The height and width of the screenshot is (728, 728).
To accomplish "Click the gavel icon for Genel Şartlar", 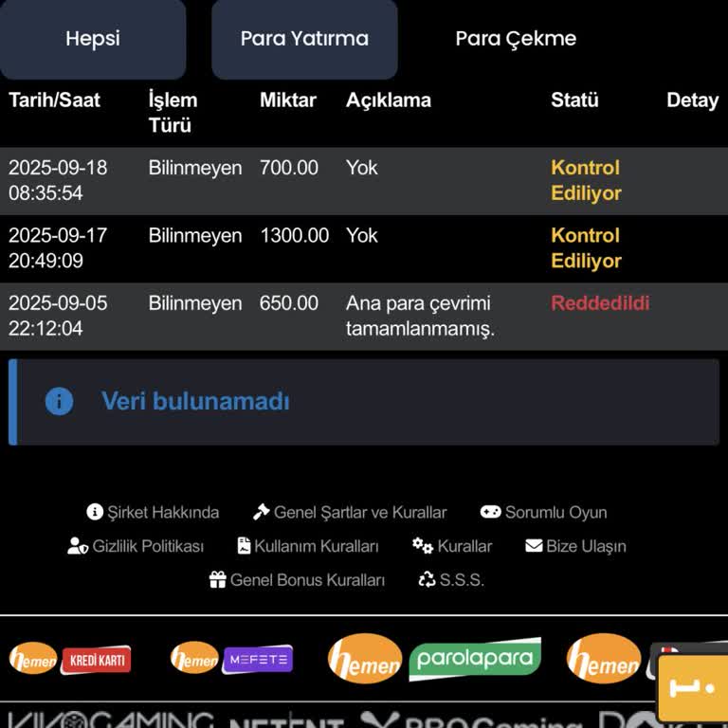I will 261,512.
